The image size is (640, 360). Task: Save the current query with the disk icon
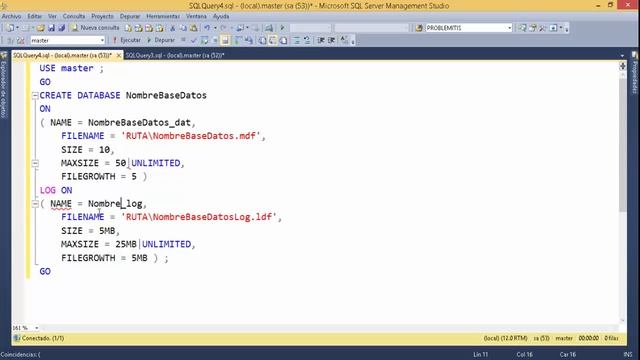pos(51,28)
